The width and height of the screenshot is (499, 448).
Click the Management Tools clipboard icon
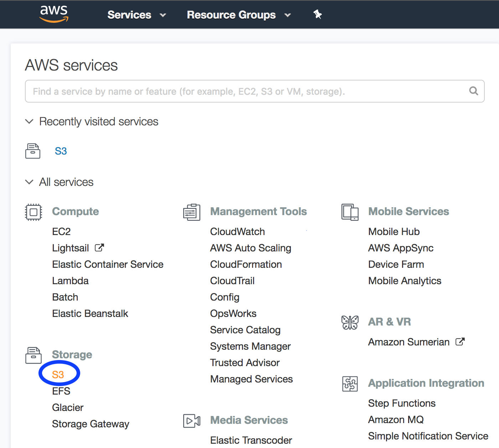tap(192, 212)
